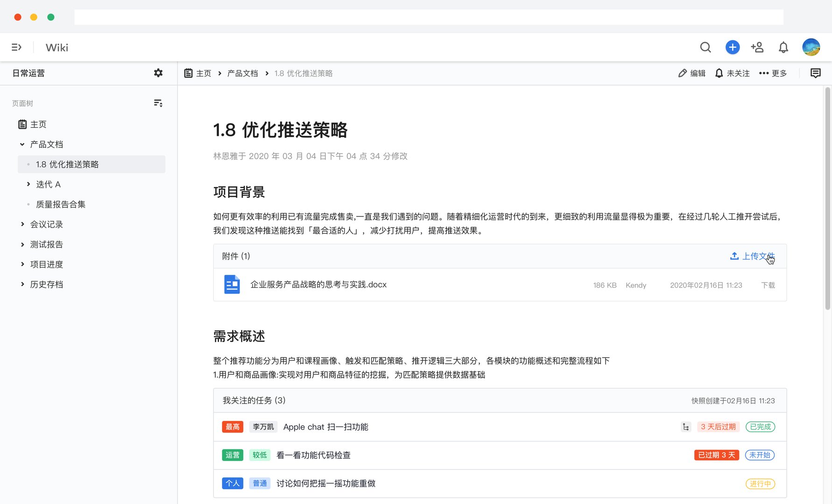The height and width of the screenshot is (504, 832).
Task: Click the page tree sort icon
Action: [x=158, y=103]
